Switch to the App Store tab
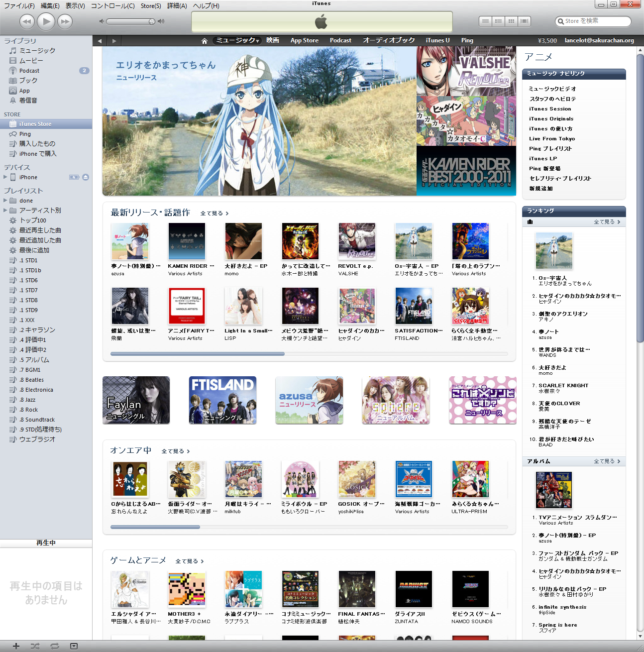644x652 pixels. 304,40
